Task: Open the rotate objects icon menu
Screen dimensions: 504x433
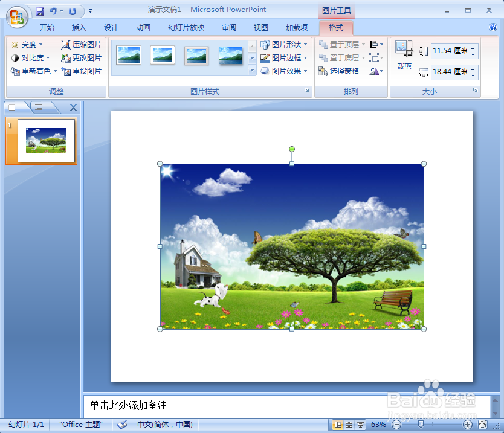Action: (376, 71)
